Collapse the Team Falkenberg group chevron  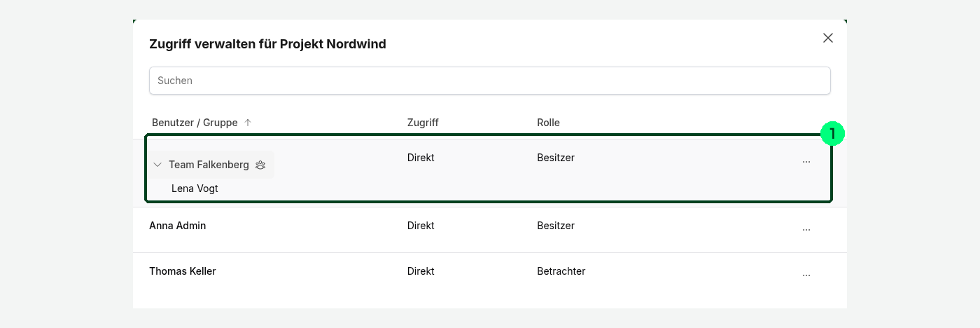pyautogui.click(x=157, y=165)
